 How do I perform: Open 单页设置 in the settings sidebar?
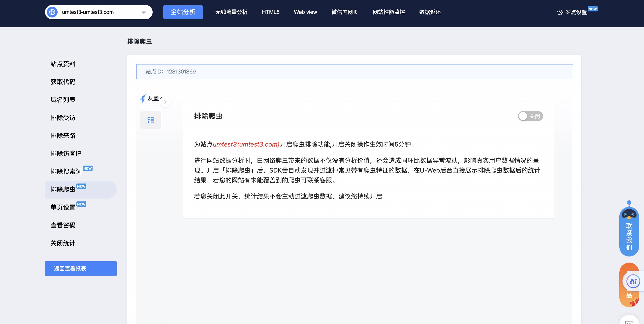click(63, 207)
